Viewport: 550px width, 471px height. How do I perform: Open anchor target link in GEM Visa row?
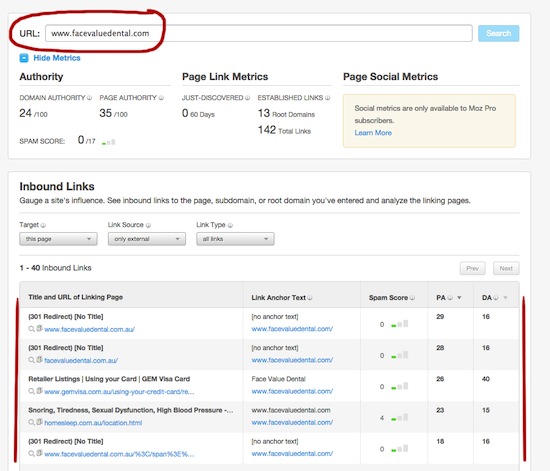click(x=292, y=391)
